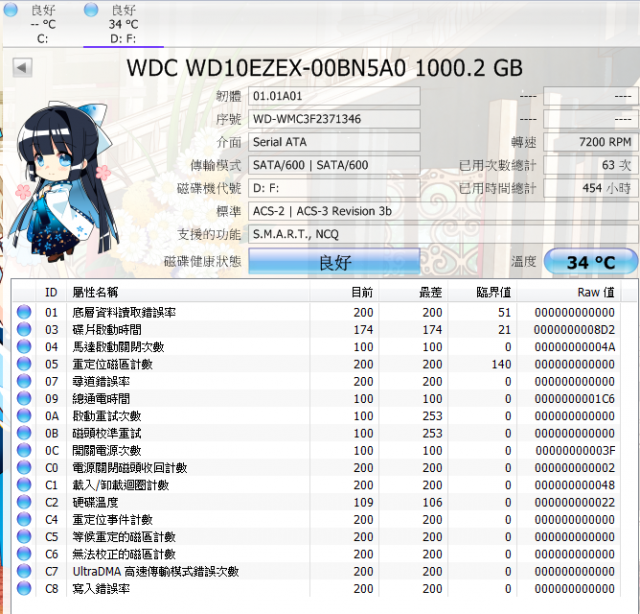The height and width of the screenshot is (614, 640).
Task: Click raw value 0000000008D2
Action: pos(574,329)
